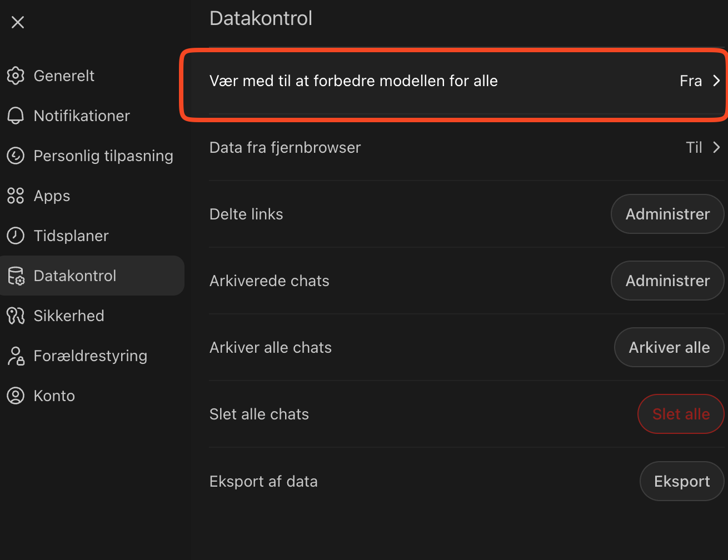This screenshot has width=728, height=560.
Task: Click the Forældrestyring person-lock icon
Action: point(16,356)
